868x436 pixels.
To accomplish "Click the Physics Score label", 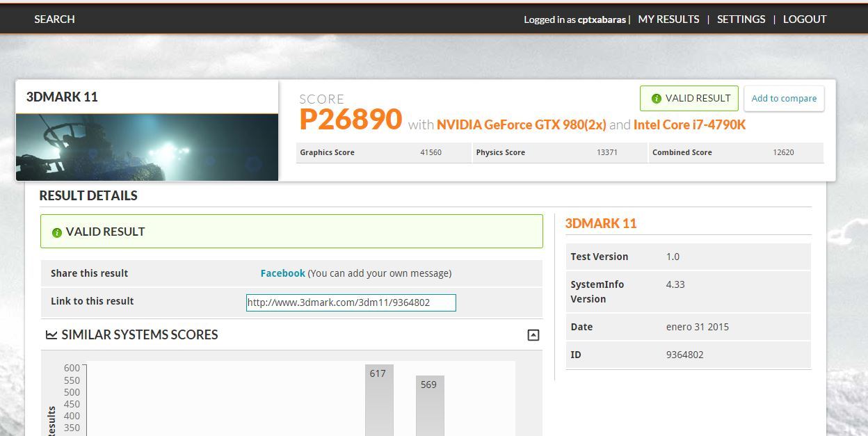I will 500,152.
